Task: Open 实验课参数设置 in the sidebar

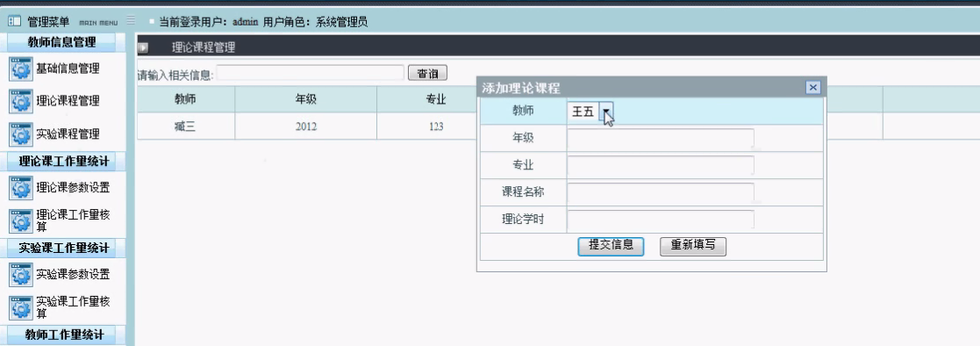Action: pos(73,275)
